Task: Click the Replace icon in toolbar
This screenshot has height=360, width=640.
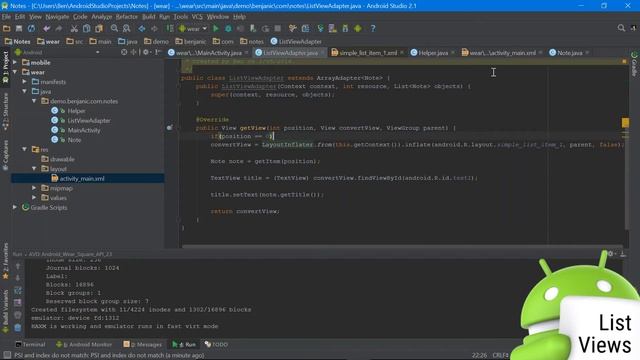Action: 127,29
